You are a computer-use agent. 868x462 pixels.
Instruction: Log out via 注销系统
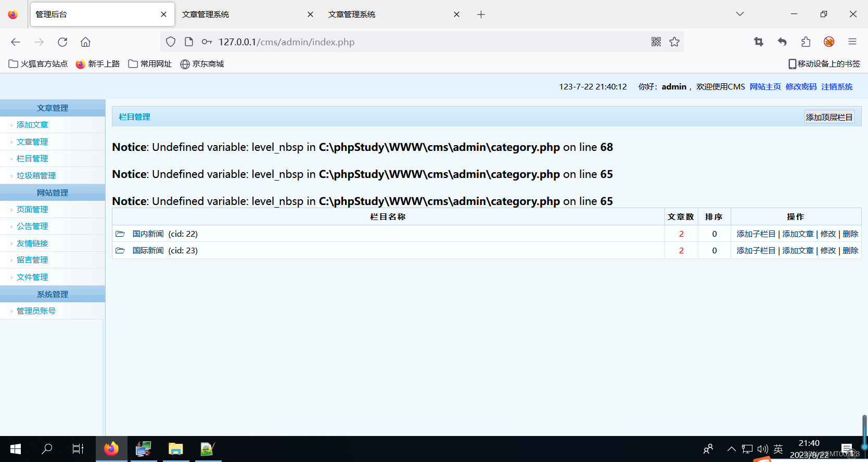pyautogui.click(x=837, y=87)
